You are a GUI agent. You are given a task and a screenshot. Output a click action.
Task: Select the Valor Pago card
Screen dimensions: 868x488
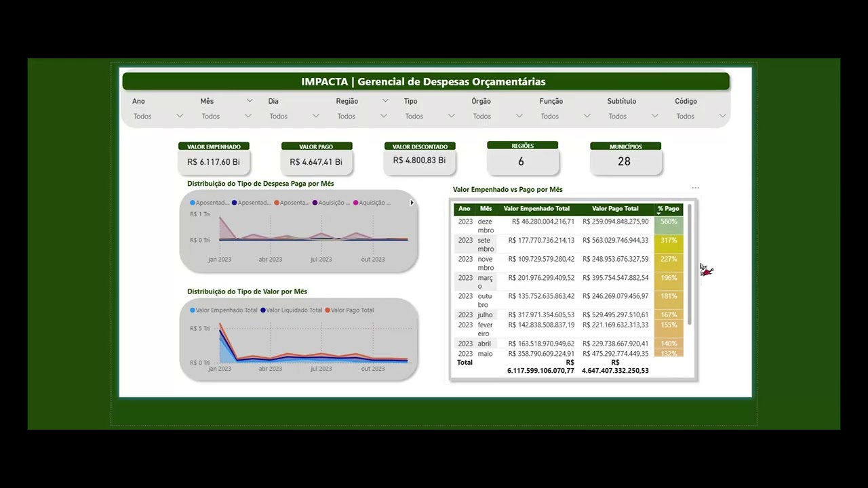point(316,157)
